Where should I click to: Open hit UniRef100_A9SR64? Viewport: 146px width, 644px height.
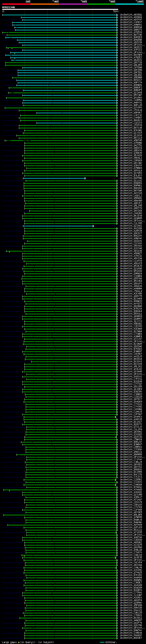pyautogui.click(x=131, y=17)
